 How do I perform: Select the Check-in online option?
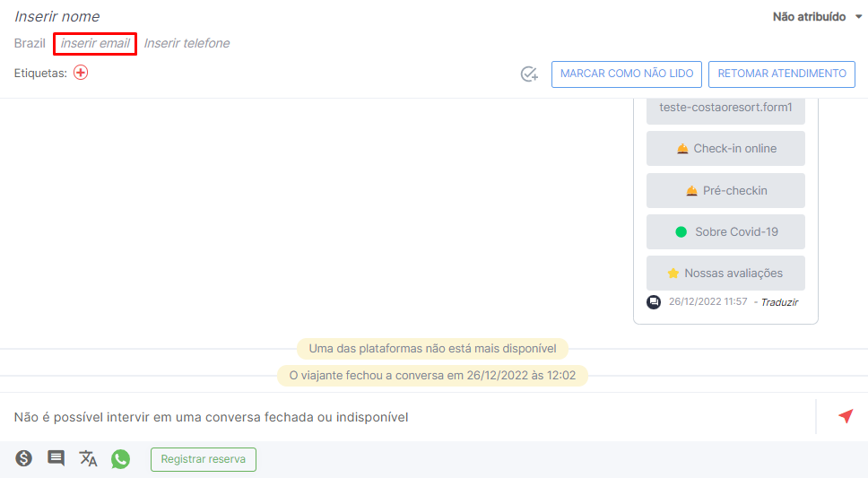[725, 149]
